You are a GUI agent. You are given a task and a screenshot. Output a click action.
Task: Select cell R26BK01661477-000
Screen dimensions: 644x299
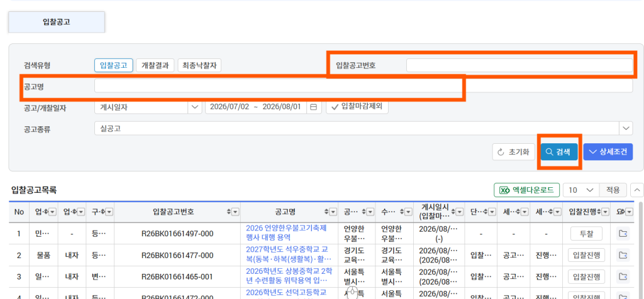pos(177,255)
